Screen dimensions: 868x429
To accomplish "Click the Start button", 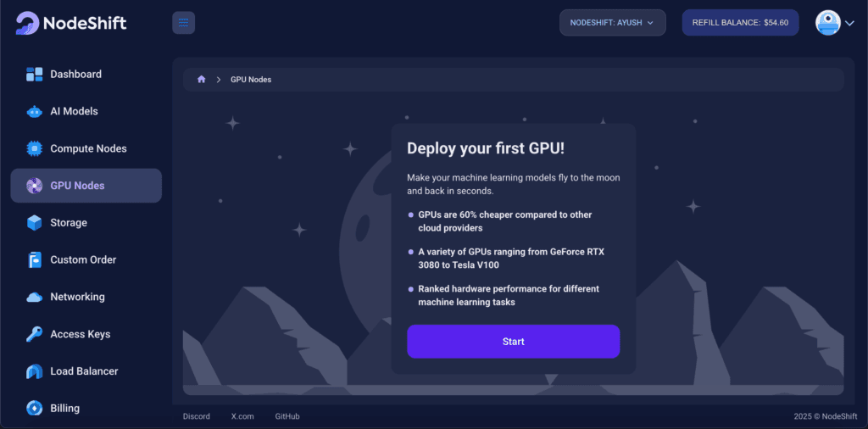I will tap(513, 342).
